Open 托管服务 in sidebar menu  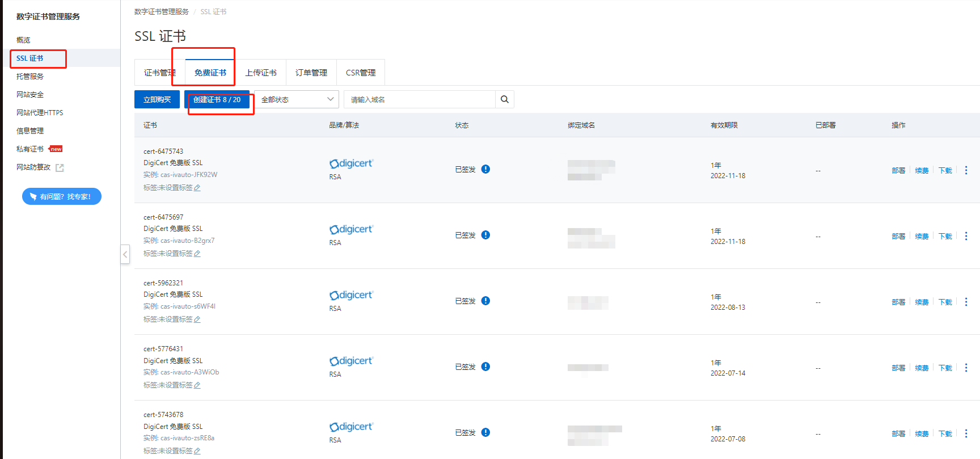(x=30, y=76)
